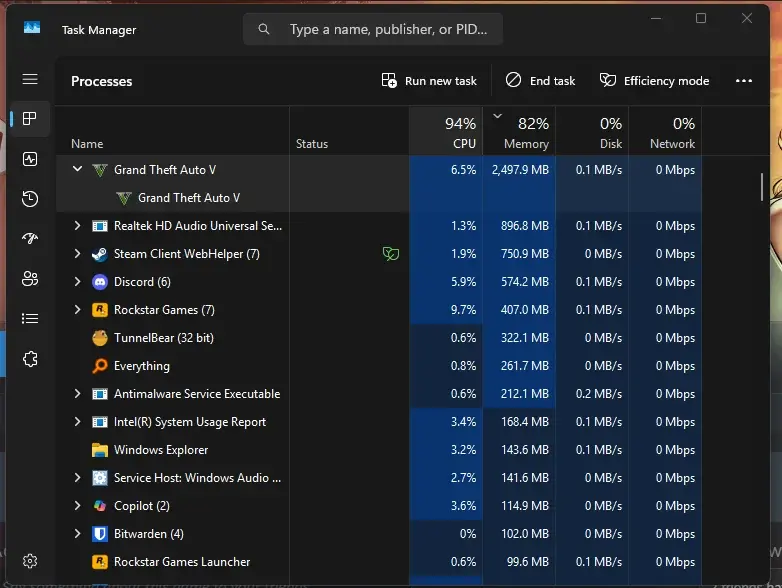Click the process list vertical scrollbar thumb
Viewport: 782px width, 588px height.
[x=762, y=187]
